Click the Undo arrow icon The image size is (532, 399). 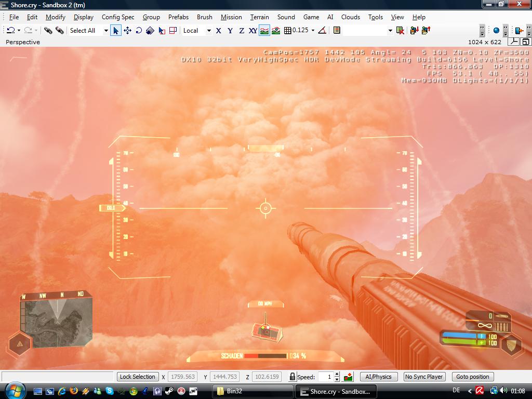point(10,31)
